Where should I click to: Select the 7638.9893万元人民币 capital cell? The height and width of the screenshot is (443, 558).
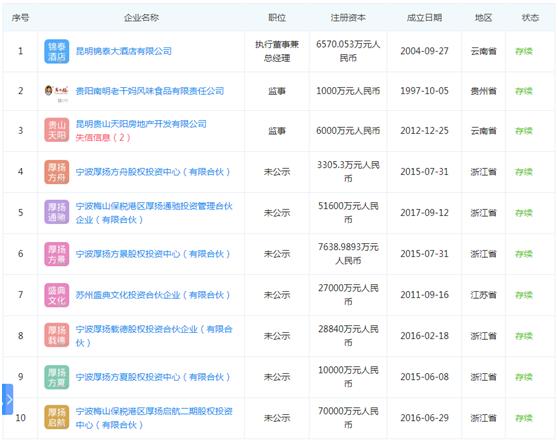click(348, 254)
